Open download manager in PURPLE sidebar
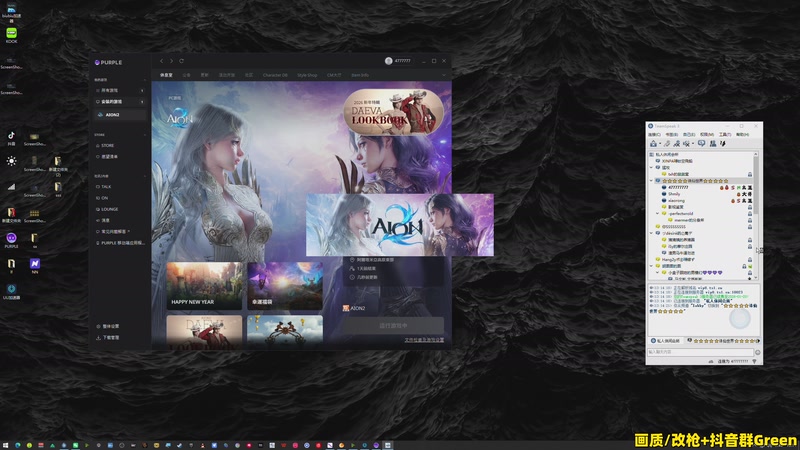Image resolution: width=800 pixels, height=450 pixels. 107,337
